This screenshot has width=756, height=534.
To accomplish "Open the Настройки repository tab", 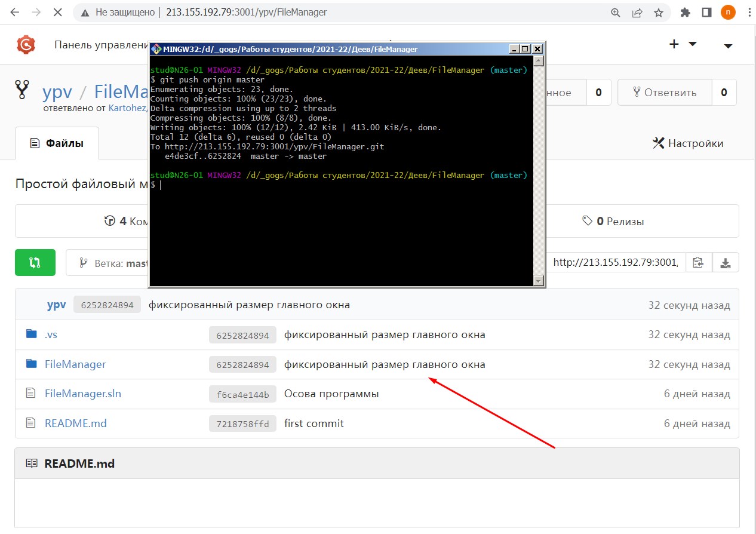I will tap(688, 143).
